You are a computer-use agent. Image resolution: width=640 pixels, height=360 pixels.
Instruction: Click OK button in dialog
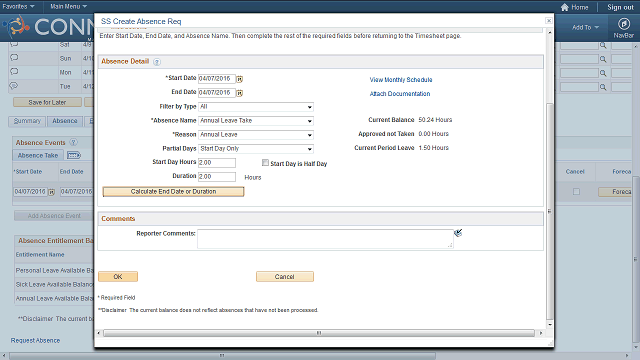pyautogui.click(x=118, y=277)
